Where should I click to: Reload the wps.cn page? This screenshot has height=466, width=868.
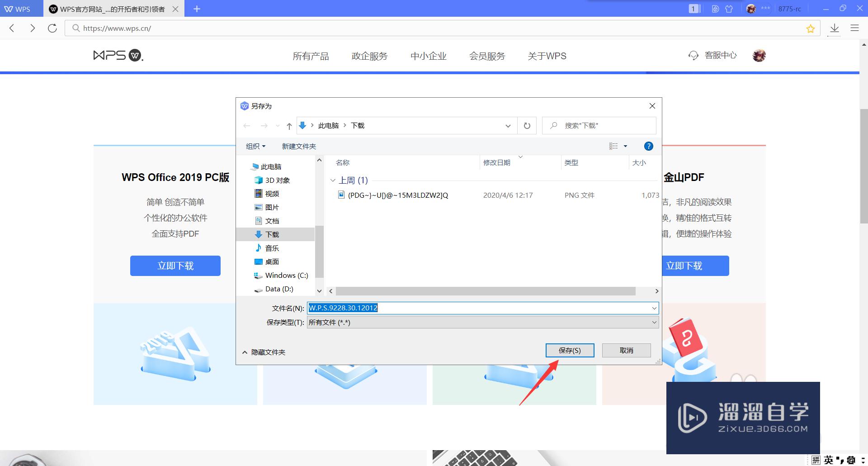pos(52,28)
